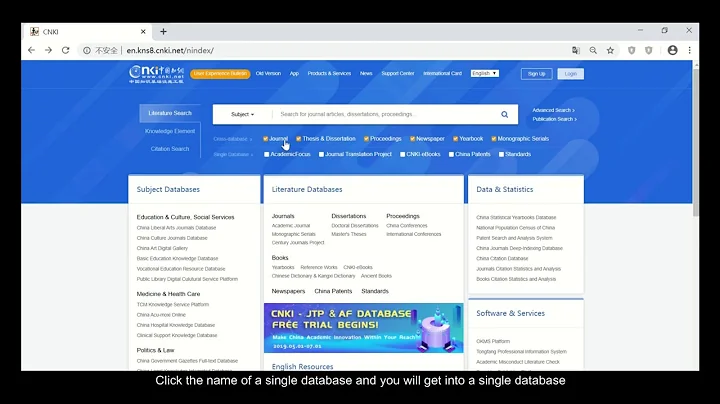Select the Literature Search tab
The height and width of the screenshot is (404, 720).
[x=170, y=113]
